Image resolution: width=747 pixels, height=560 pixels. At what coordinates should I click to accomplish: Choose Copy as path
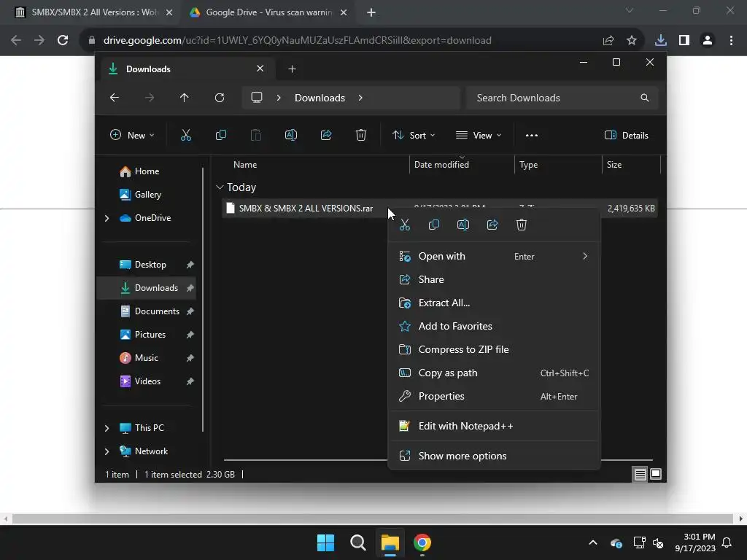coord(494,373)
